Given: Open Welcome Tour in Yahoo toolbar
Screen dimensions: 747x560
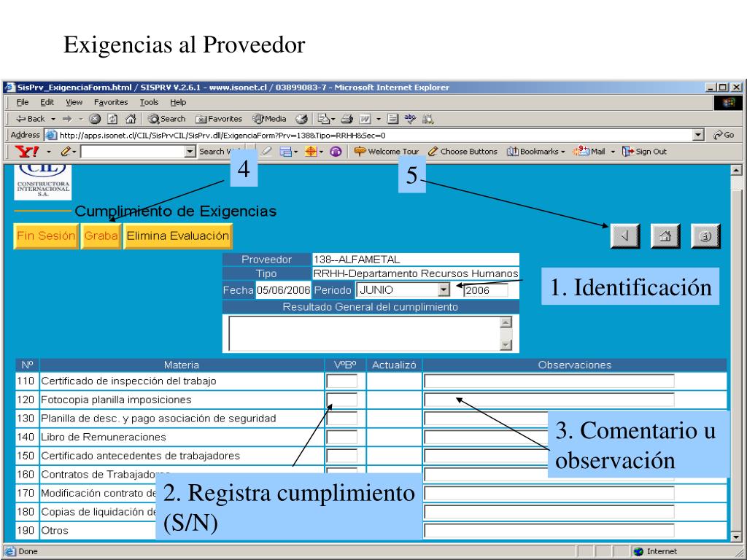Looking at the screenshot, I should coord(387,152).
